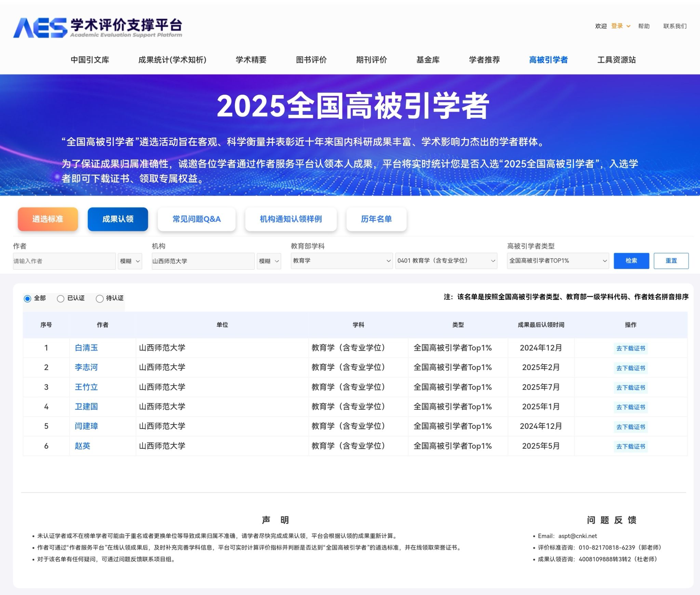Expand the login dropdown arrow
This screenshot has height=595, width=700.
click(628, 26)
